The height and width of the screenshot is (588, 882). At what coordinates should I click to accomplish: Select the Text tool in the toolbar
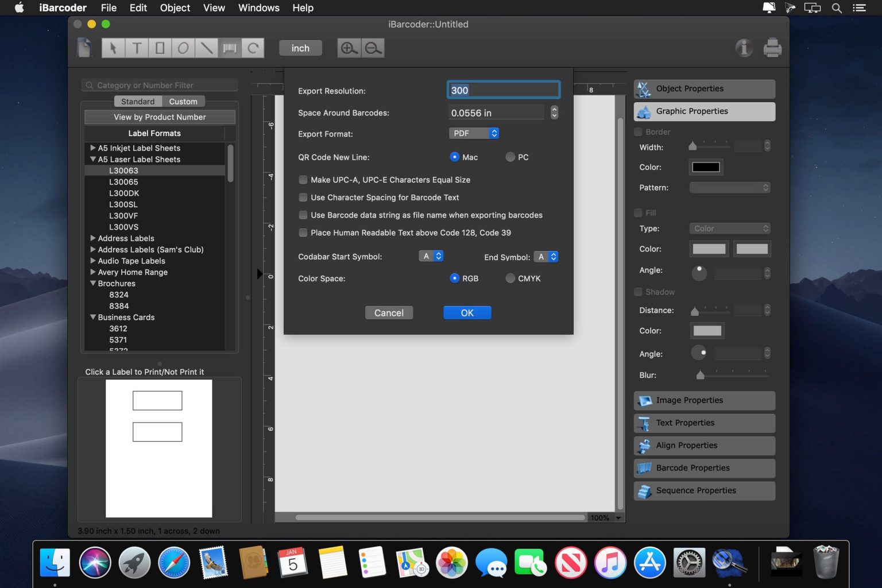pyautogui.click(x=137, y=48)
